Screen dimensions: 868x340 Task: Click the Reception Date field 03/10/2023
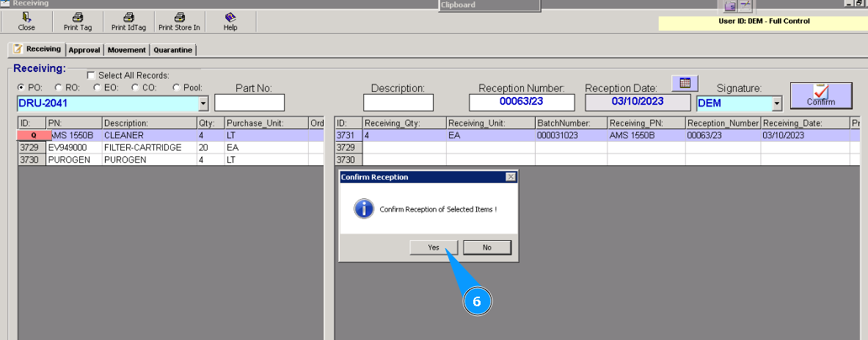[x=637, y=103]
